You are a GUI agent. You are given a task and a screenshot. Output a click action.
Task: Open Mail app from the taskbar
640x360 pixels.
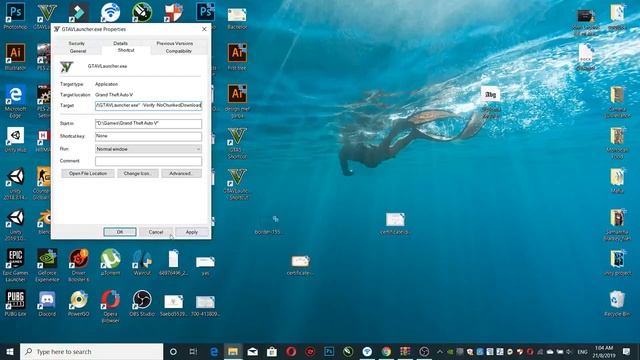point(253,351)
